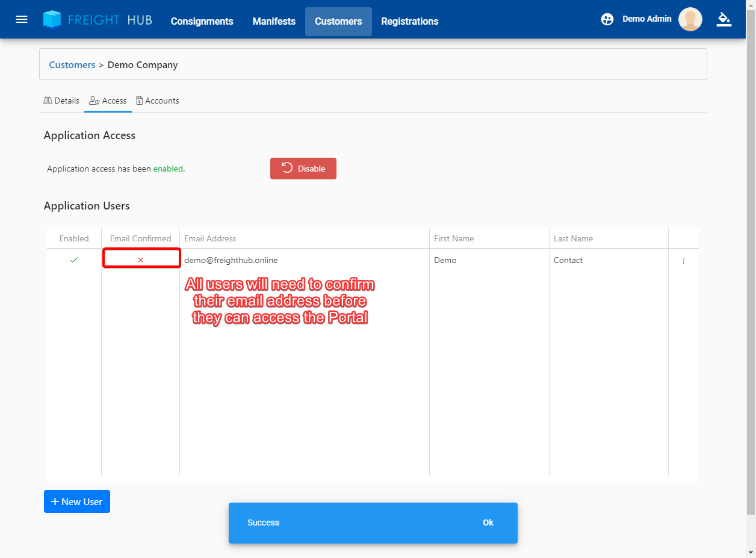The width and height of the screenshot is (756, 558).
Task: Click the Last Name column header
Action: click(x=573, y=238)
